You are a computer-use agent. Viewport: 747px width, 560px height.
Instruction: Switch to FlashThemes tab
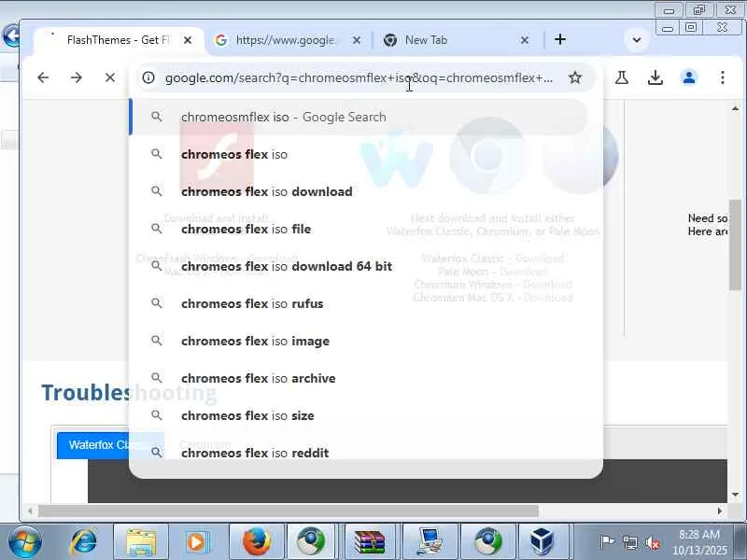point(118,40)
